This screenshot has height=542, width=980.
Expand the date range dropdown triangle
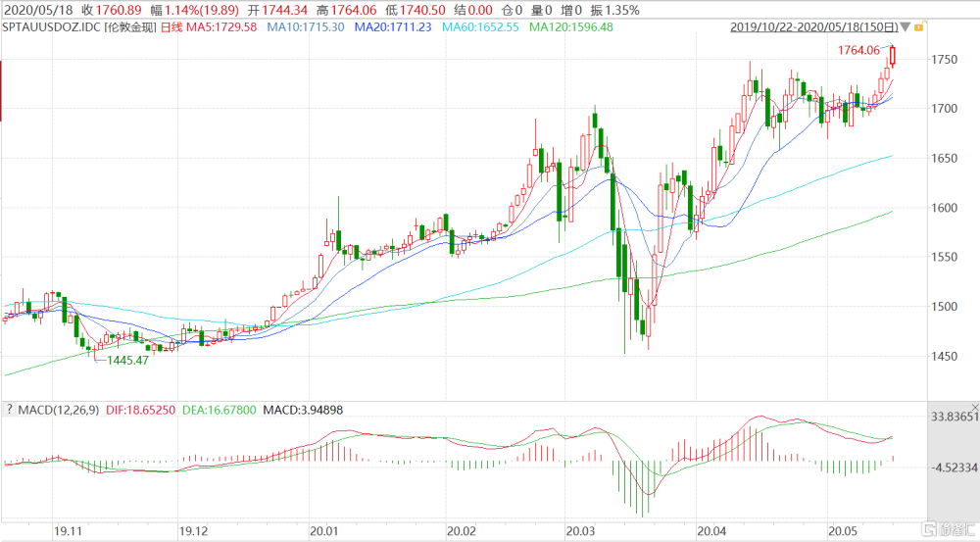(905, 27)
